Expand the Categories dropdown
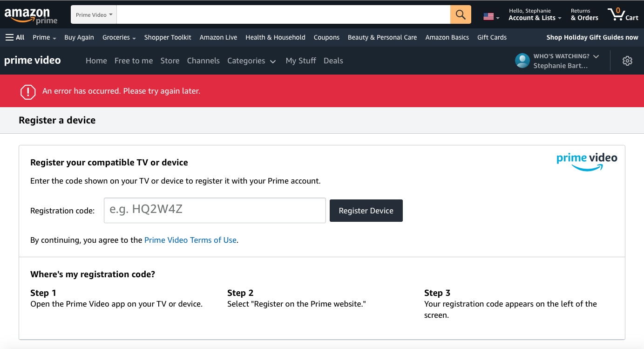This screenshot has width=644, height=349. coord(251,61)
